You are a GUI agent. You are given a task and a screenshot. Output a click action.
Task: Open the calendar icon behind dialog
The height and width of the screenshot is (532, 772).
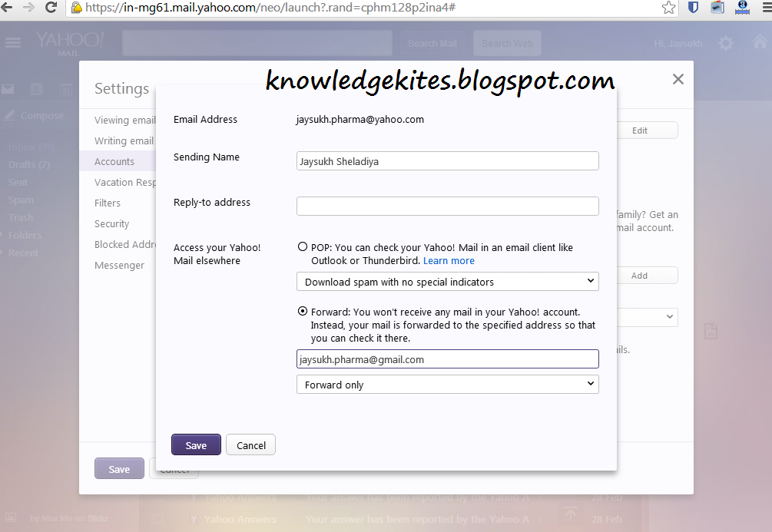(x=66, y=89)
